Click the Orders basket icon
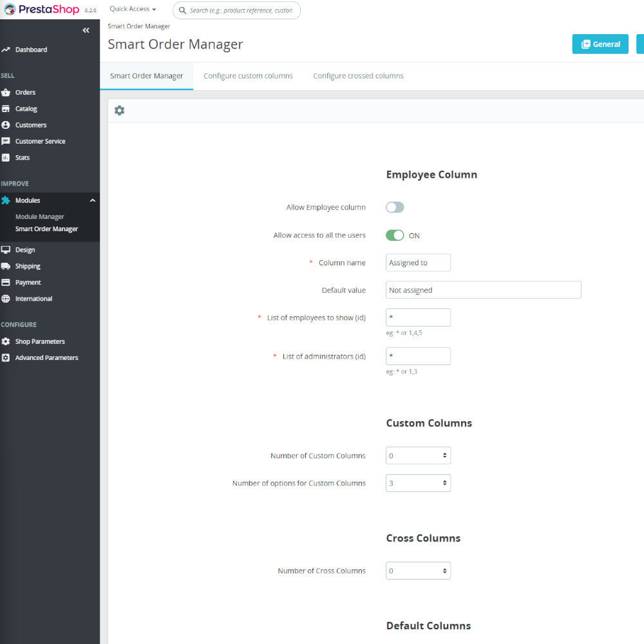The width and height of the screenshot is (644, 644). [6, 92]
